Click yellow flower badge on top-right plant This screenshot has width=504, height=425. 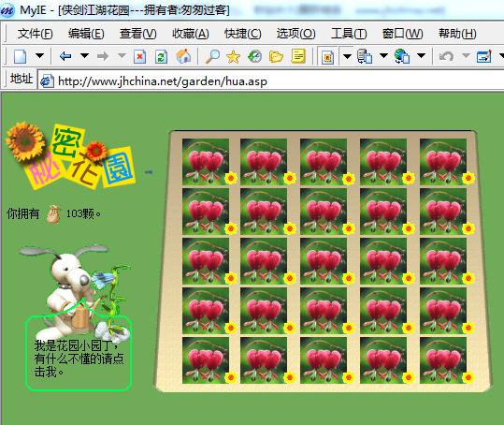(x=468, y=178)
